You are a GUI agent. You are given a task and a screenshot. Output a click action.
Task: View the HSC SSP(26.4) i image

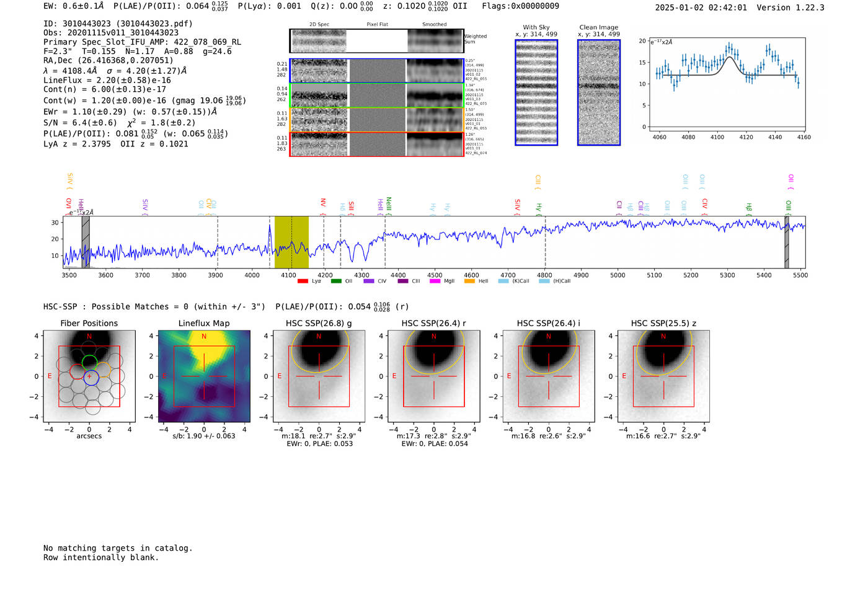549,376
